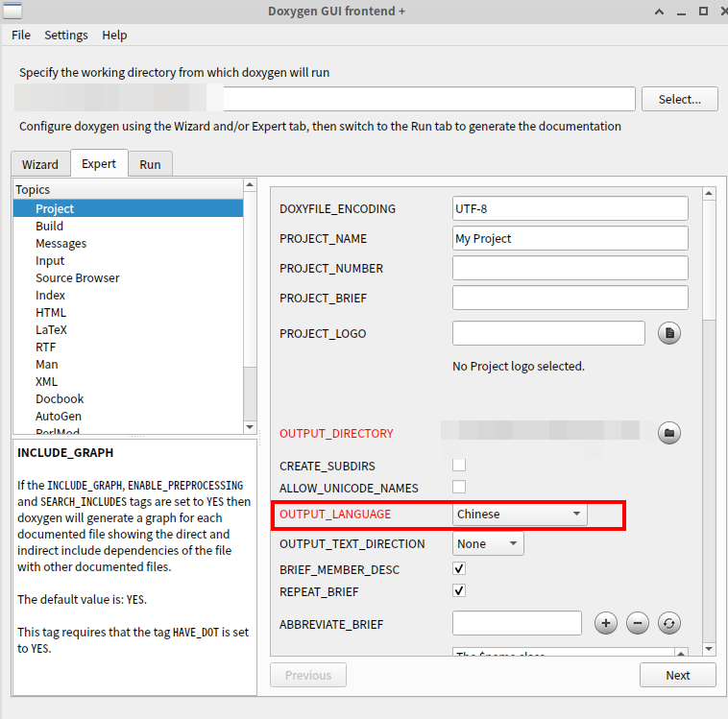The height and width of the screenshot is (719, 728).
Task: Browse for a PROJECT_LOGO file
Action: (669, 333)
